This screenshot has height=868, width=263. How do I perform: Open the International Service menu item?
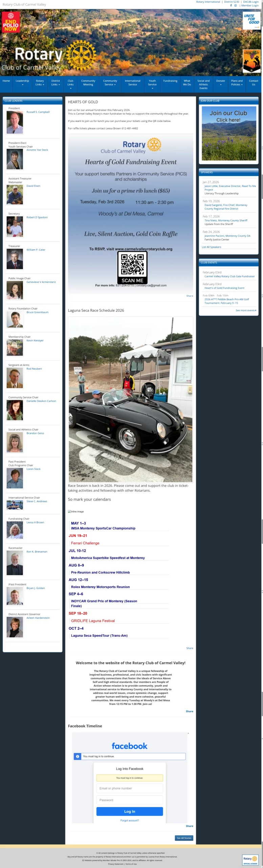coord(132,83)
